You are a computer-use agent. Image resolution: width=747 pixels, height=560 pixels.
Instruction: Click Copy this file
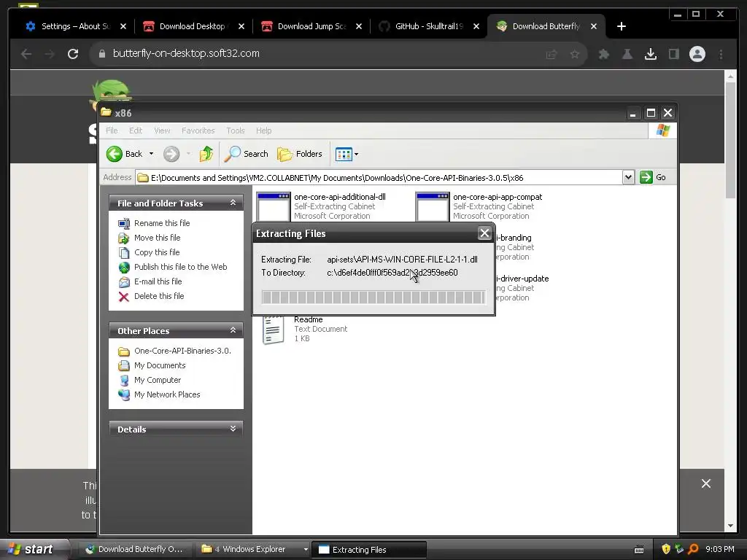click(157, 252)
